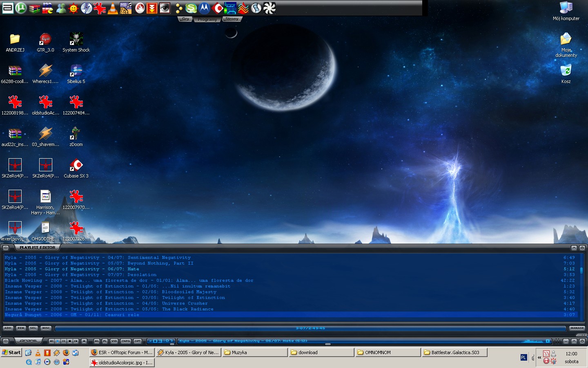Screen dimensions: 588x368
Task: Pause the current Winamp track
Action: point(64,341)
